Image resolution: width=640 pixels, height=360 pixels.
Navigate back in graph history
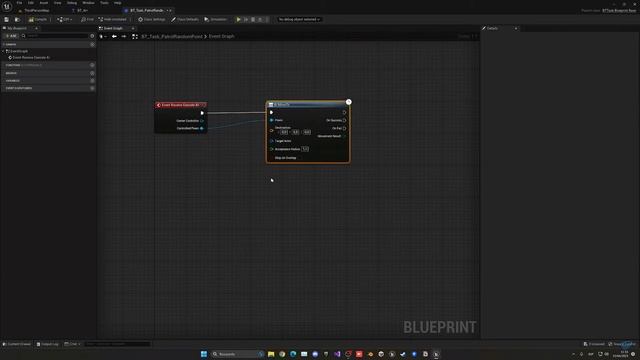114,36
